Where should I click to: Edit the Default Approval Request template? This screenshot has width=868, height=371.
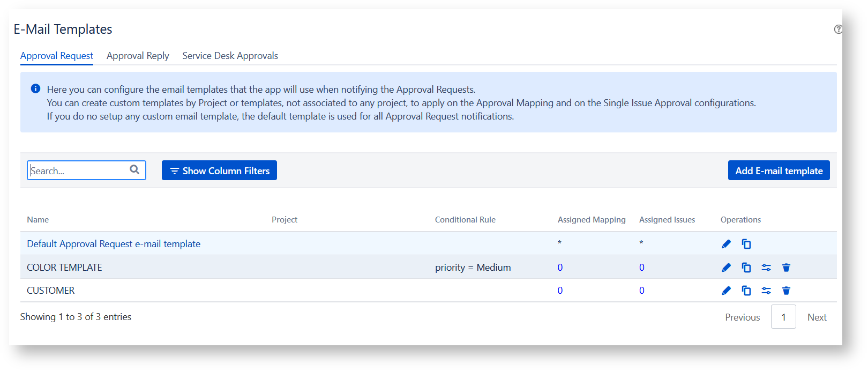[726, 244]
